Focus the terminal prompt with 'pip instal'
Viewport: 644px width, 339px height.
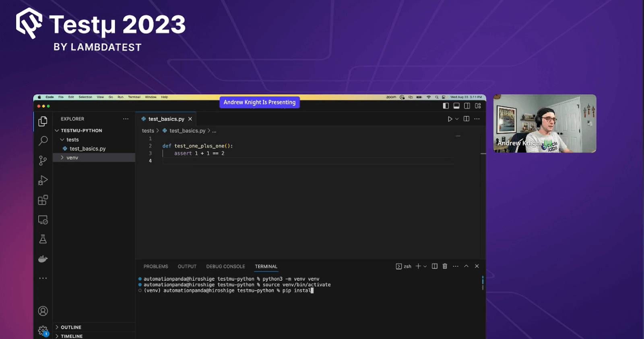point(228,291)
